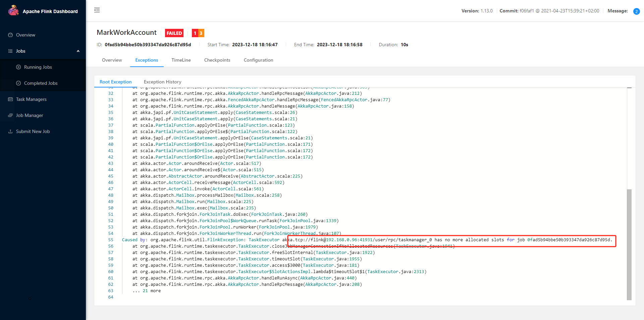Click the Jobs list icon in sidebar

coord(10,51)
